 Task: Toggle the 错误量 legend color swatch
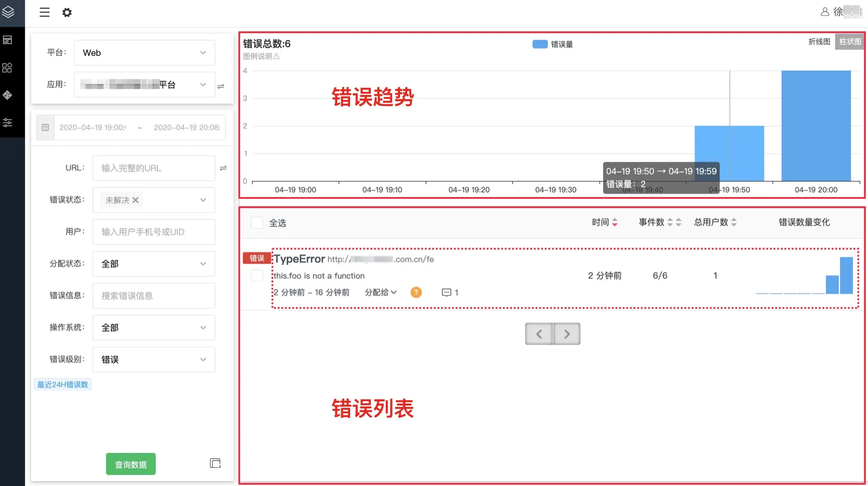(540, 44)
